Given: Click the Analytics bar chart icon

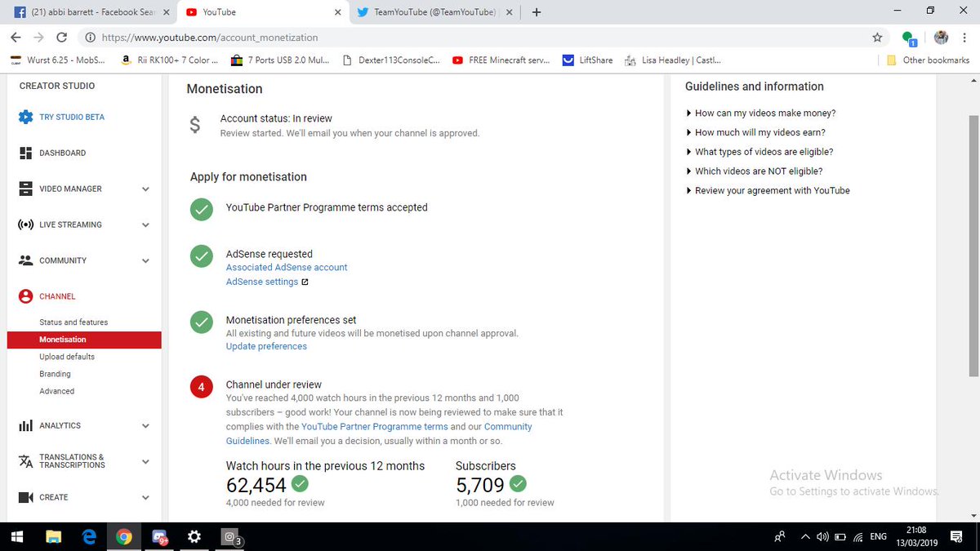Looking at the screenshot, I should (25, 425).
